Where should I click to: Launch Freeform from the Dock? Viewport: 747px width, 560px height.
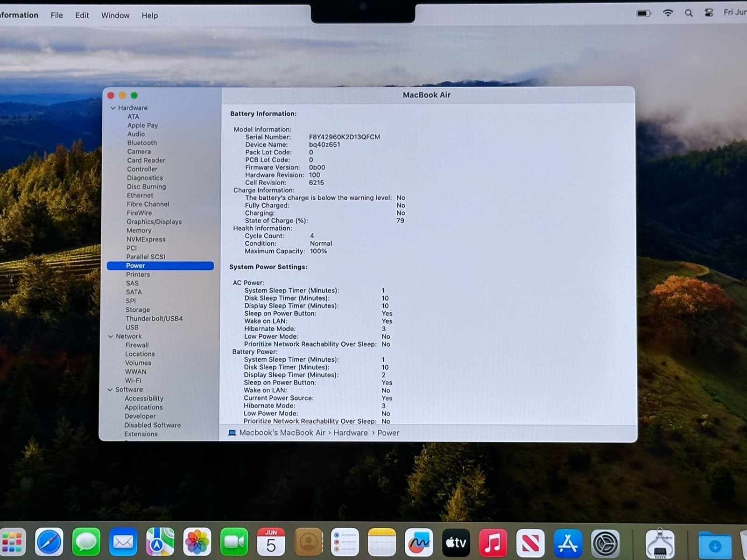[419, 542]
